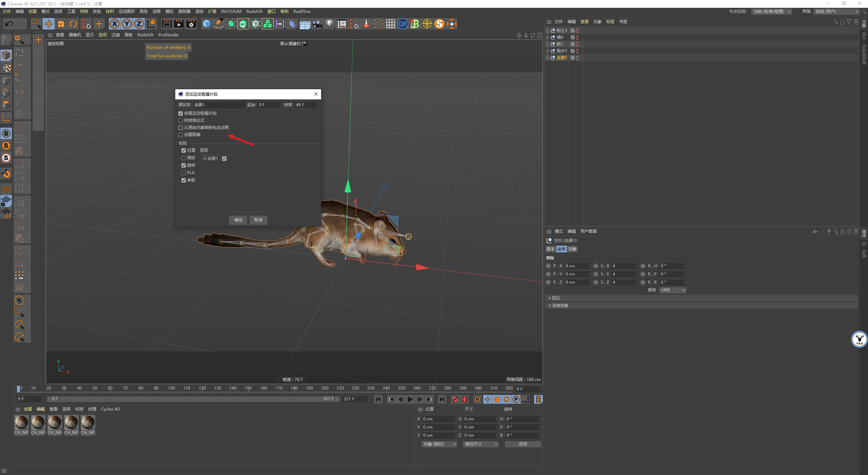Enable the 烘焙表达式 checkbox
868x475 pixels.
pos(181,120)
